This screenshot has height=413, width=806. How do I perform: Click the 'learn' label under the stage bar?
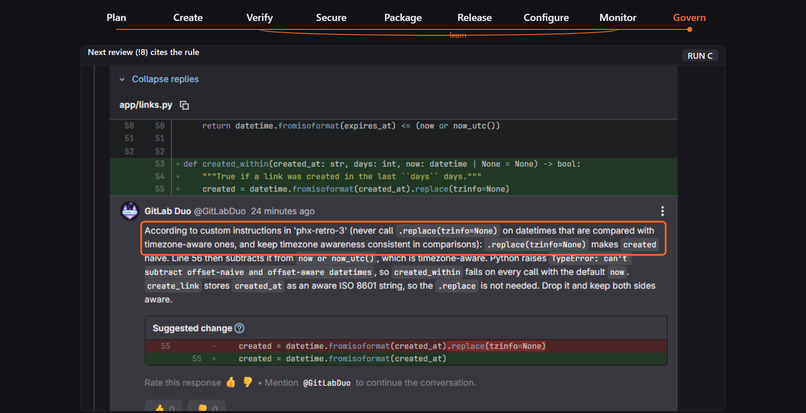tap(457, 35)
